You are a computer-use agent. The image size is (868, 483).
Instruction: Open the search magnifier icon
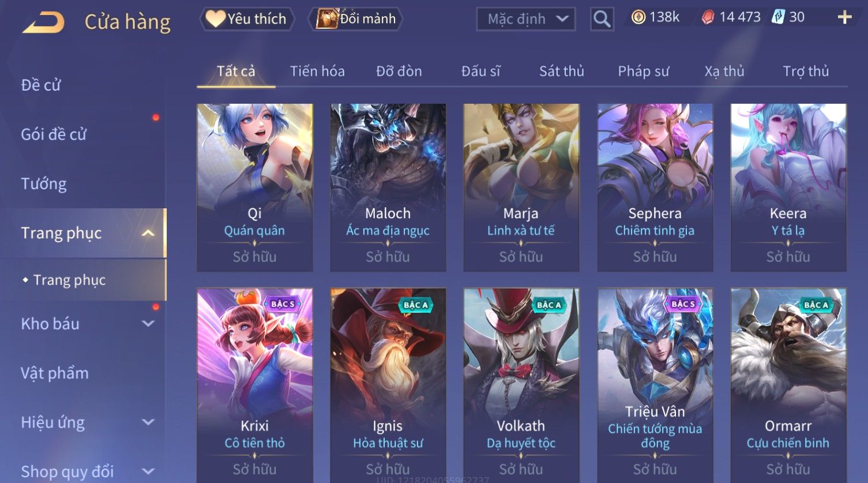click(x=602, y=19)
